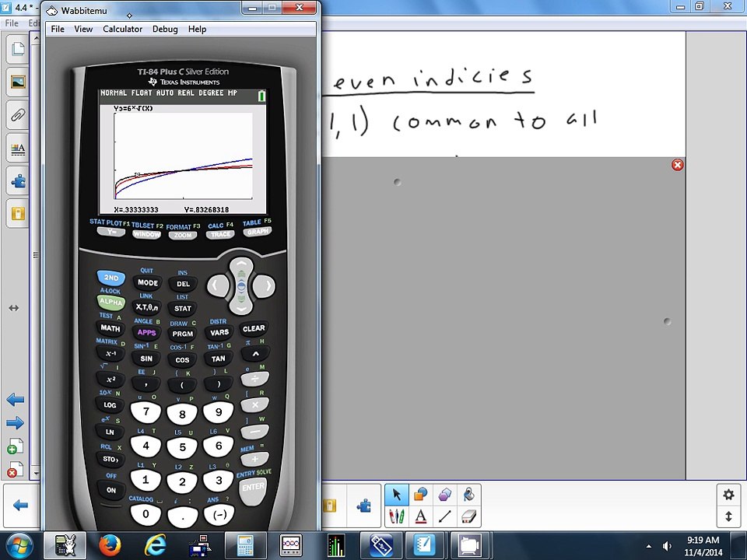The width and height of the screenshot is (747, 560).
Task: Open the File menu of the Notebook window
Action: coord(12,23)
